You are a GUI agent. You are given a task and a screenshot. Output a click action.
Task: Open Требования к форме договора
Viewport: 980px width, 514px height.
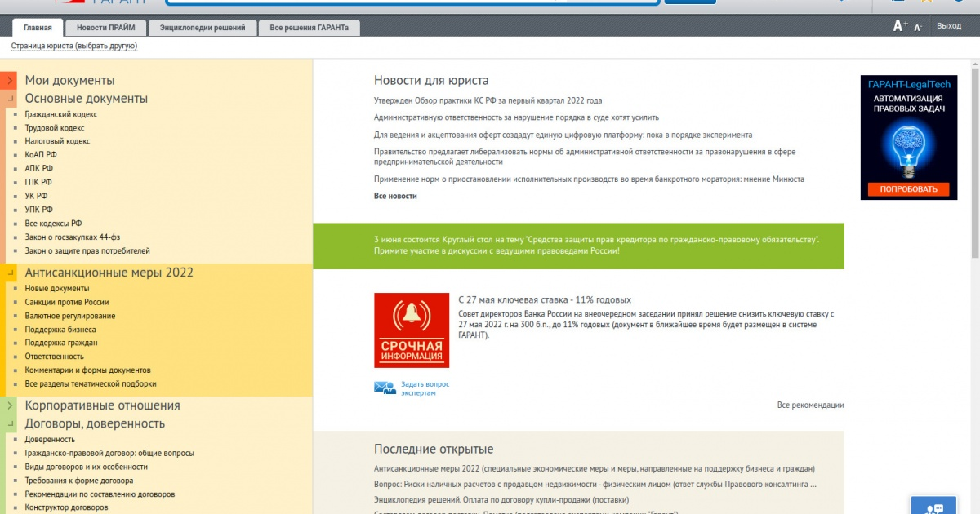pyautogui.click(x=80, y=481)
